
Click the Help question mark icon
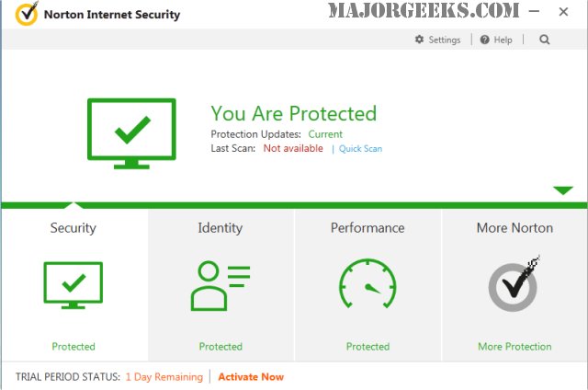tap(484, 40)
